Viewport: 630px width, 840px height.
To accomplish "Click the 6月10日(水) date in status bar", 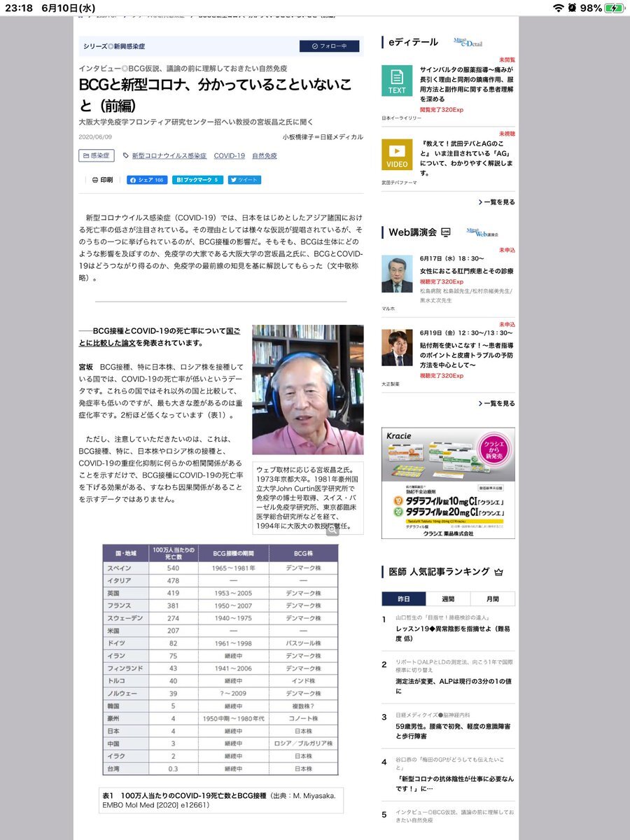I will click(69, 8).
